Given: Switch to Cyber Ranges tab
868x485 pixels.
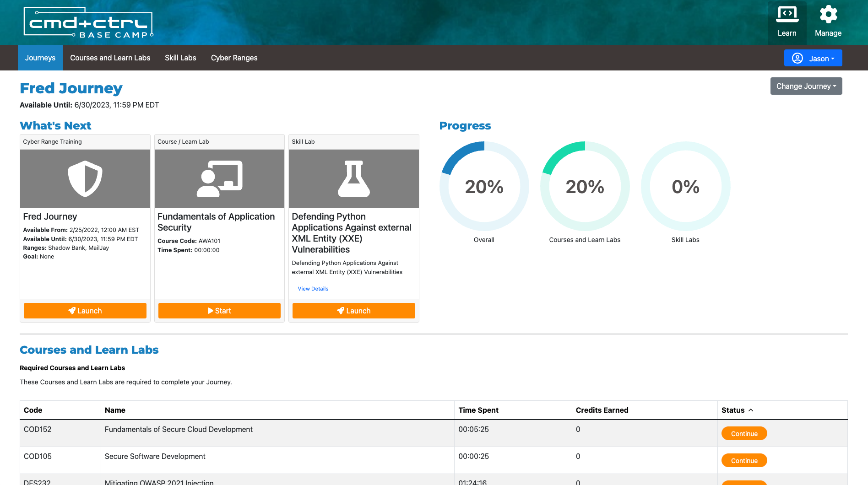Looking at the screenshot, I should point(234,58).
